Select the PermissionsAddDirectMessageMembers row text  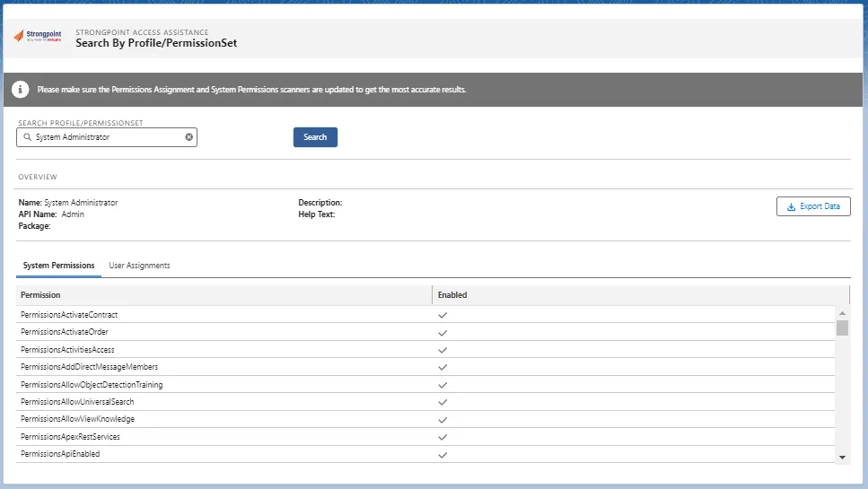89,367
